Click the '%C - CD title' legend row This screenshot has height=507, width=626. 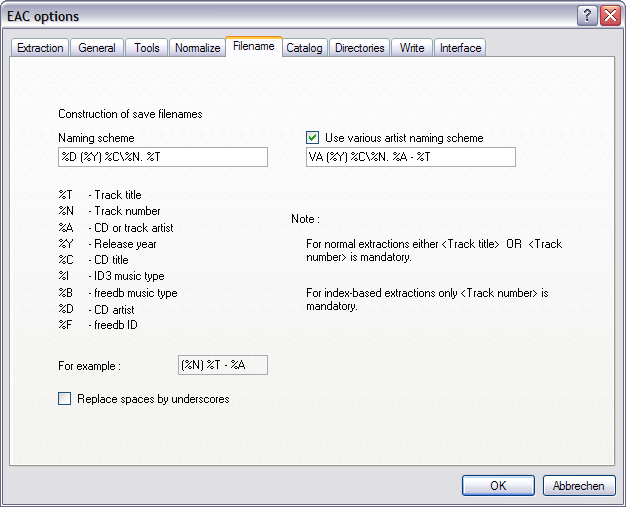(x=93, y=260)
